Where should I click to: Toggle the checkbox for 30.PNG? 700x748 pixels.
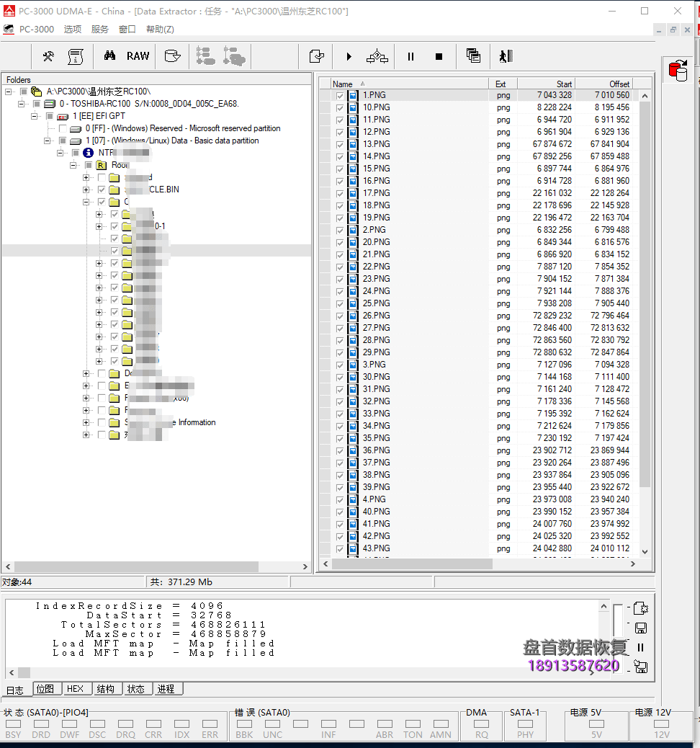(x=339, y=378)
